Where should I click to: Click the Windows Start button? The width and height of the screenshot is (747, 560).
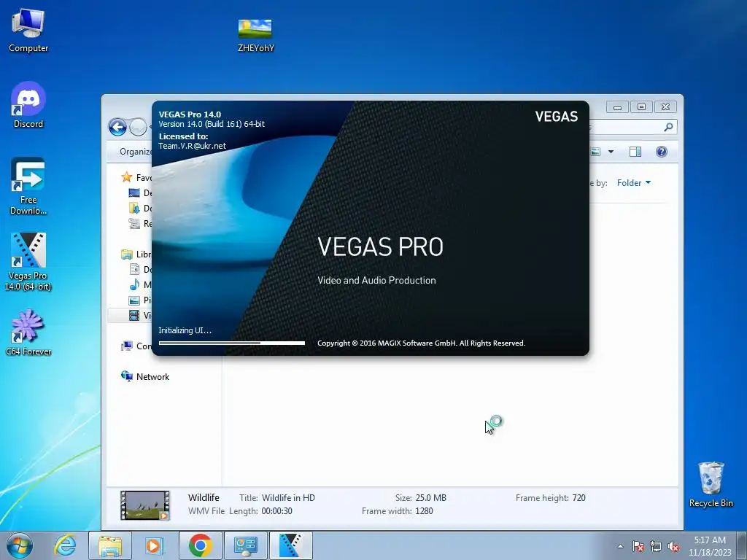click(x=20, y=545)
